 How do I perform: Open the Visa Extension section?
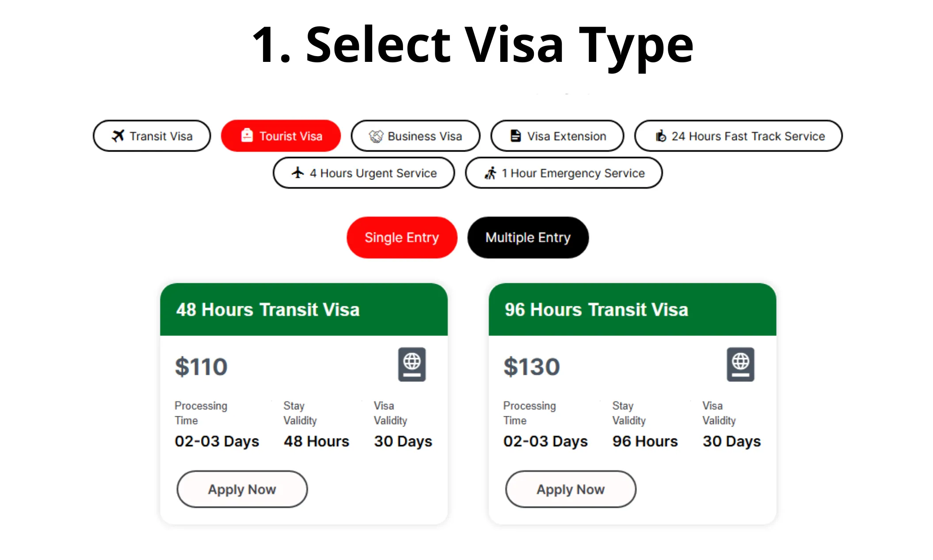pos(557,136)
